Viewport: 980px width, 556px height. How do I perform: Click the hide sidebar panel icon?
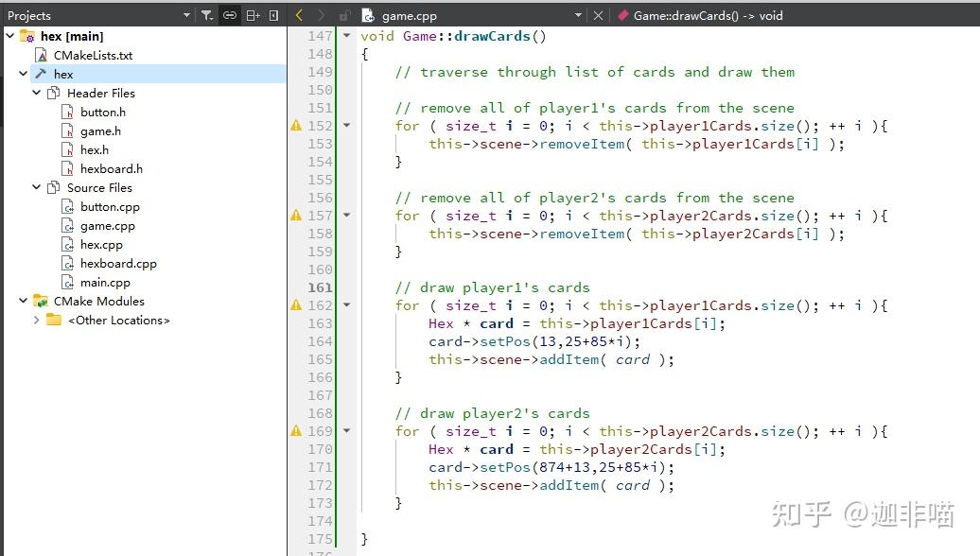click(x=273, y=15)
